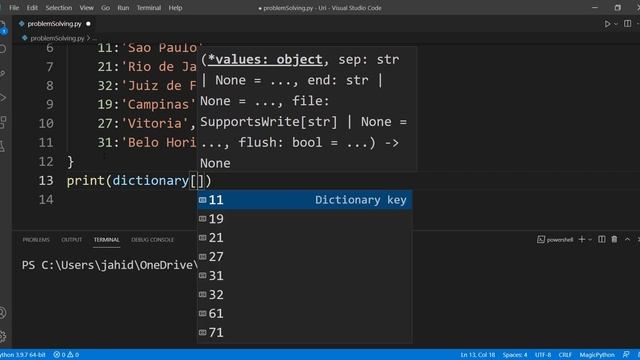Screen dimensions: 640x360
Task: Click the unsaved dot on problemSolving.py tab
Action: [88, 24]
